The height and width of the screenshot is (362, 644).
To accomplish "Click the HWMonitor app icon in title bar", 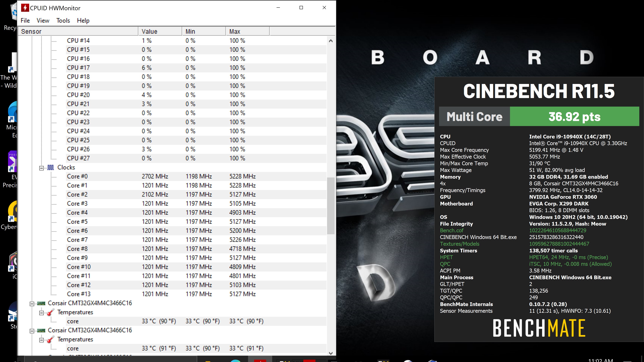I will (25, 8).
